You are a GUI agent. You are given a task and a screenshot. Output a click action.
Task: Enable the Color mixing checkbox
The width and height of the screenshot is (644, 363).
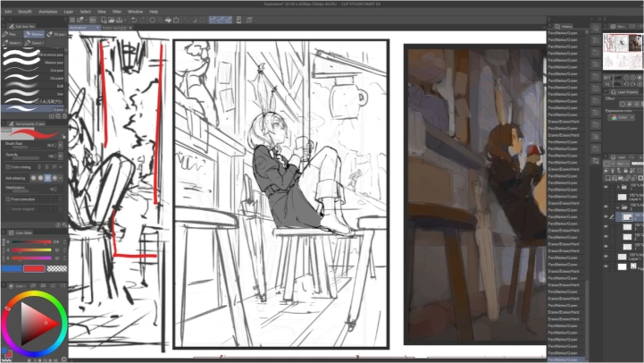8,167
